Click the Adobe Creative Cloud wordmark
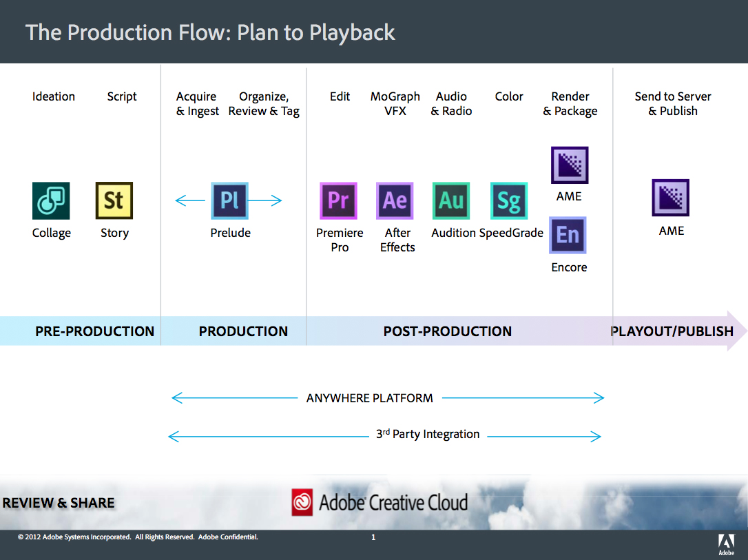Screen dimensions: 748x560 point(393,503)
